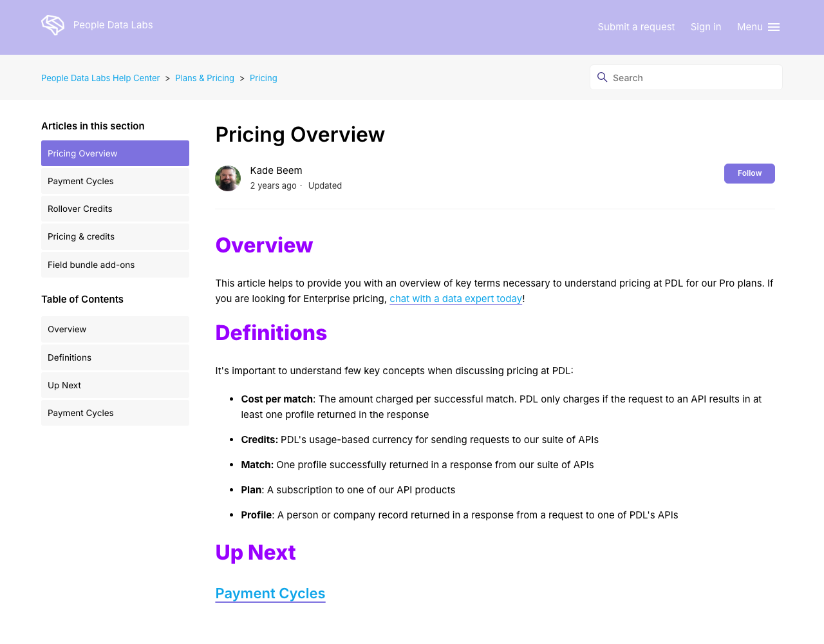Click the 'Credits:' definition term

(259, 440)
